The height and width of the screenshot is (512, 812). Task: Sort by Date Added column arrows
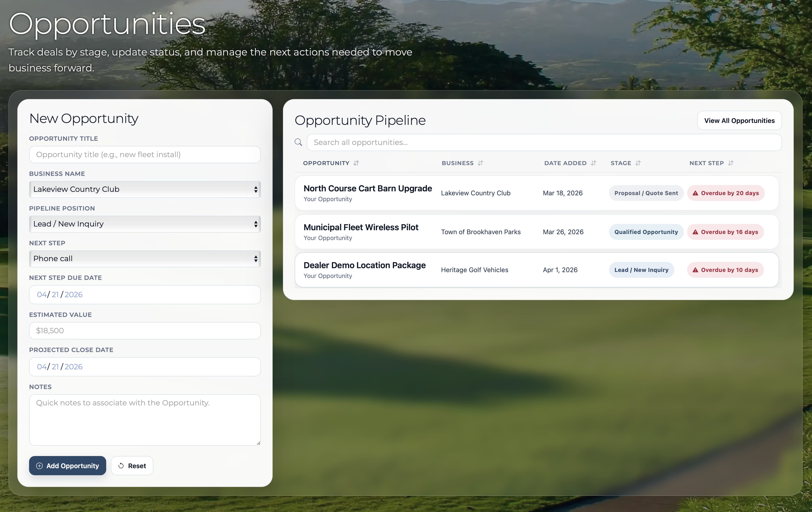tap(594, 163)
